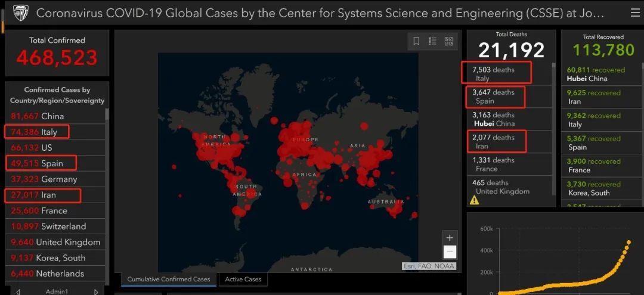
Task: Zoom in the map with plus button
Action: (x=450, y=238)
